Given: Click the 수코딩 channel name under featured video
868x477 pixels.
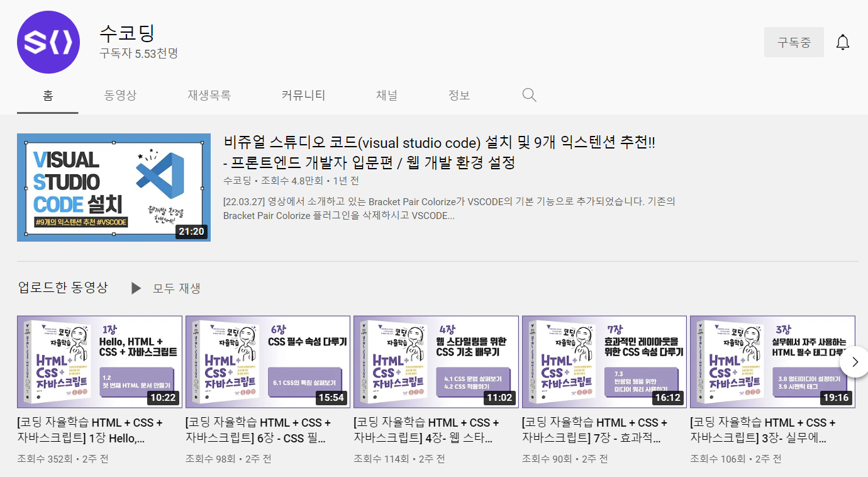Looking at the screenshot, I should tap(237, 181).
